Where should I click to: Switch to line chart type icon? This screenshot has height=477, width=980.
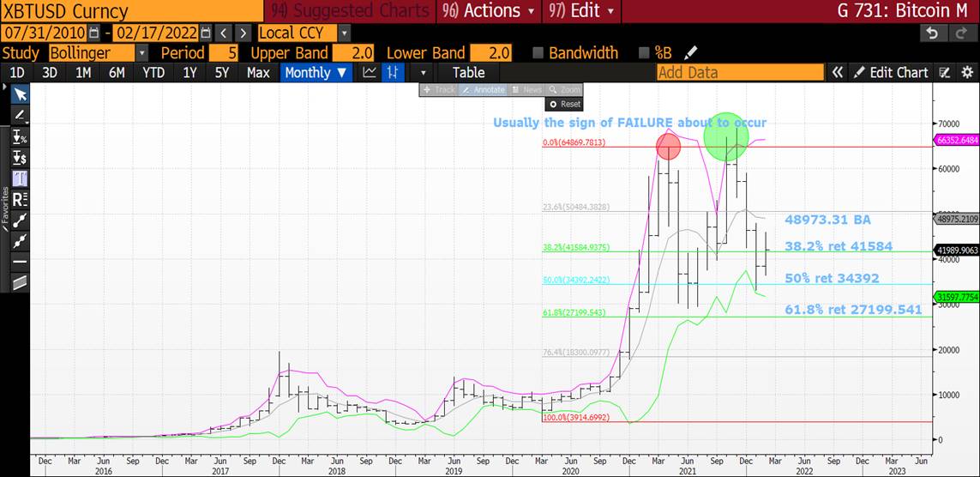point(370,73)
